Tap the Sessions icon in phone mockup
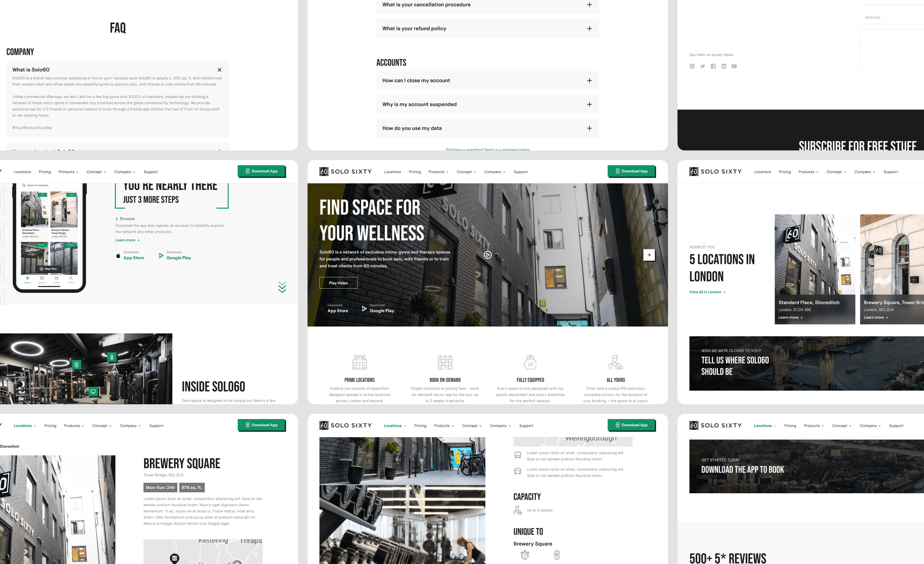The image size is (924, 564). pyautogui.click(x=42, y=280)
